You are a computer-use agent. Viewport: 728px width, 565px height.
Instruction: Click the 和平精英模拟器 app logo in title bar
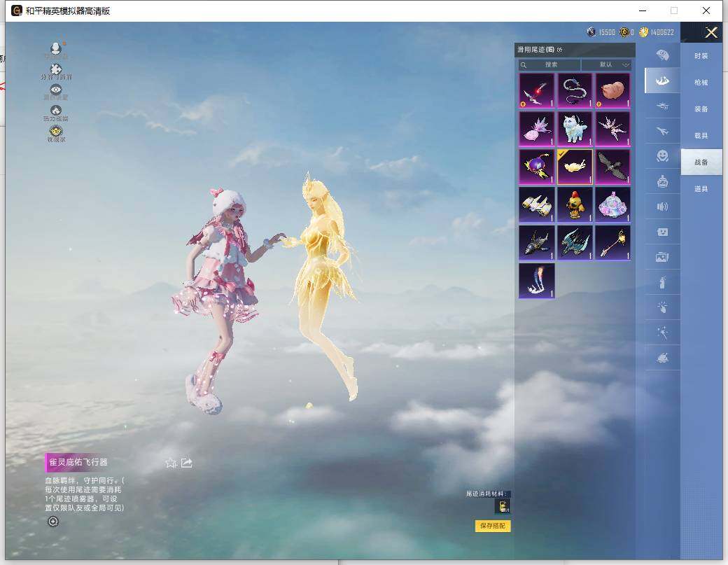tap(17, 11)
